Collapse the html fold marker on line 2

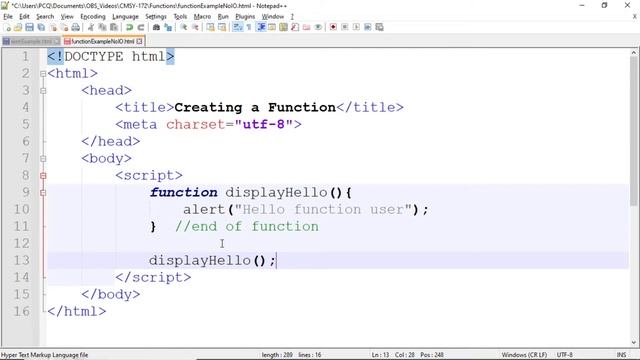pos(43,74)
